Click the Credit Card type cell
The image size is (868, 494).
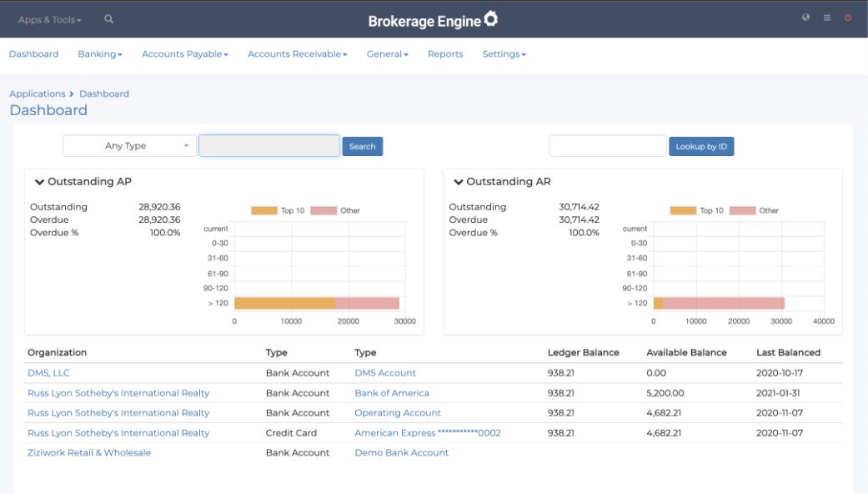click(291, 432)
